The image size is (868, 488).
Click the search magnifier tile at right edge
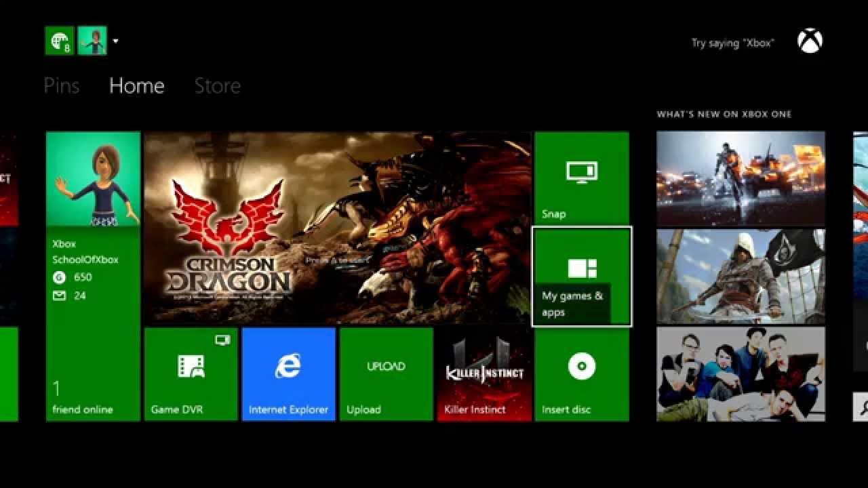(x=861, y=407)
